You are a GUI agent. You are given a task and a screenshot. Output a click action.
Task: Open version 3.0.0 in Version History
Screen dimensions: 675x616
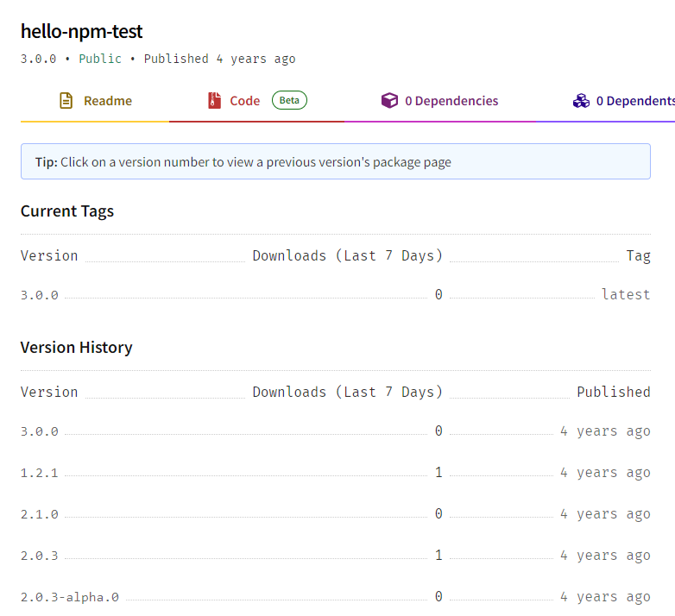pos(40,431)
